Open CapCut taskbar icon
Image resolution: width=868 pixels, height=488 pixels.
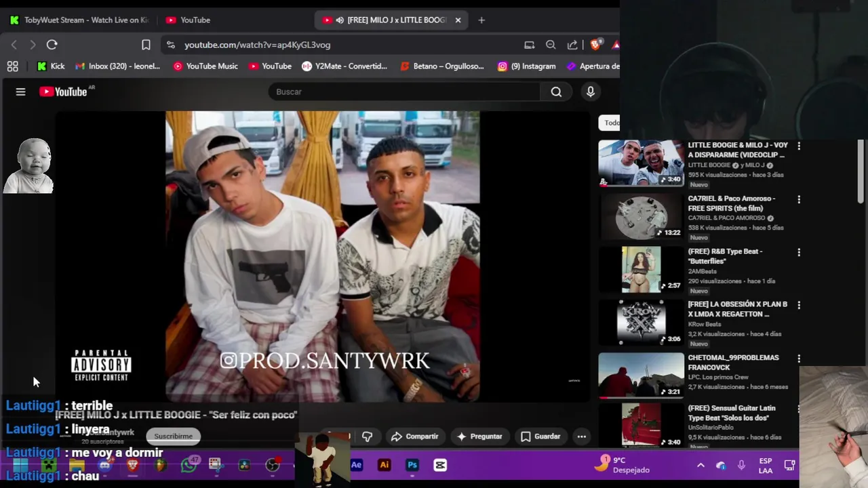(440, 465)
